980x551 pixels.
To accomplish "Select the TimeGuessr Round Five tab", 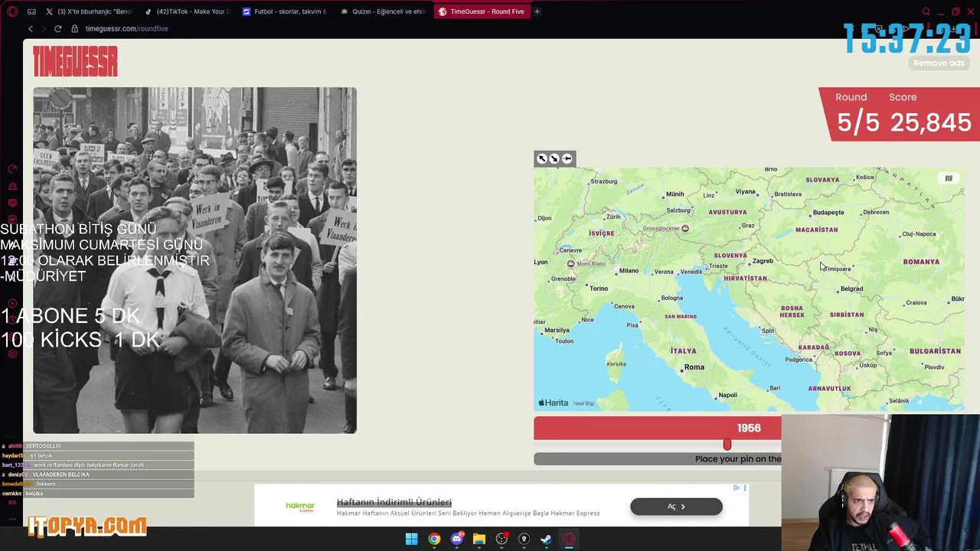I will point(482,11).
